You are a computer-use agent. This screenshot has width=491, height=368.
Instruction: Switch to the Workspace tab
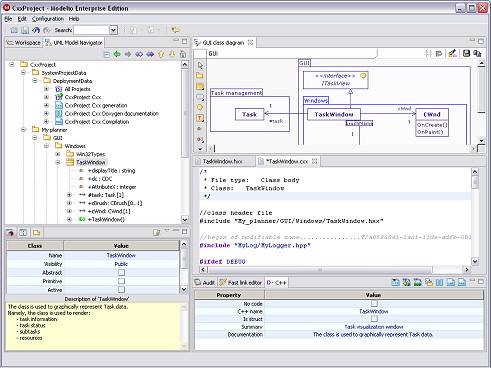[x=24, y=43]
